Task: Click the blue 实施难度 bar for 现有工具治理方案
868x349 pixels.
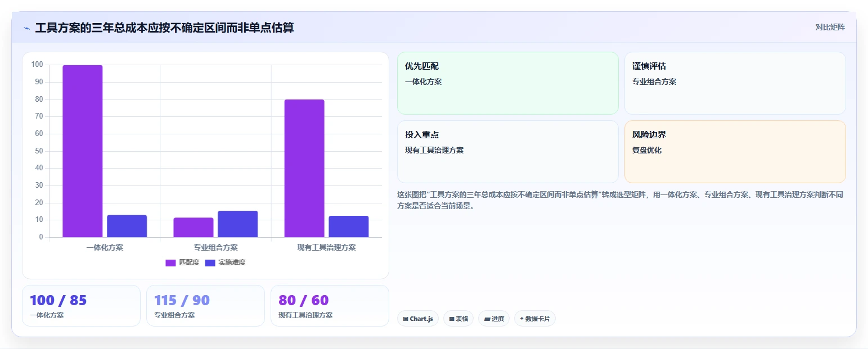Action: click(349, 226)
